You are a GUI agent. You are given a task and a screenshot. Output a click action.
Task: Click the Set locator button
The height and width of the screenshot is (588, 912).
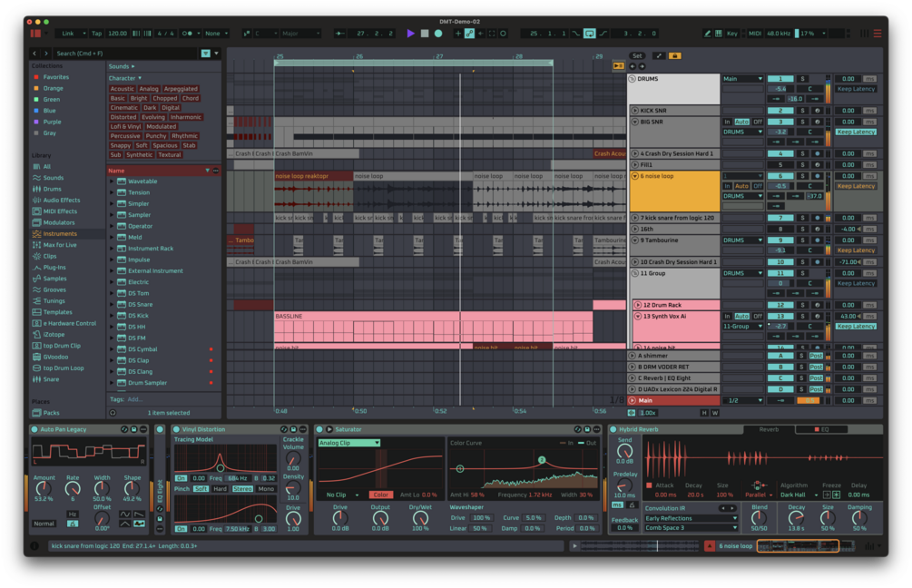(x=637, y=56)
